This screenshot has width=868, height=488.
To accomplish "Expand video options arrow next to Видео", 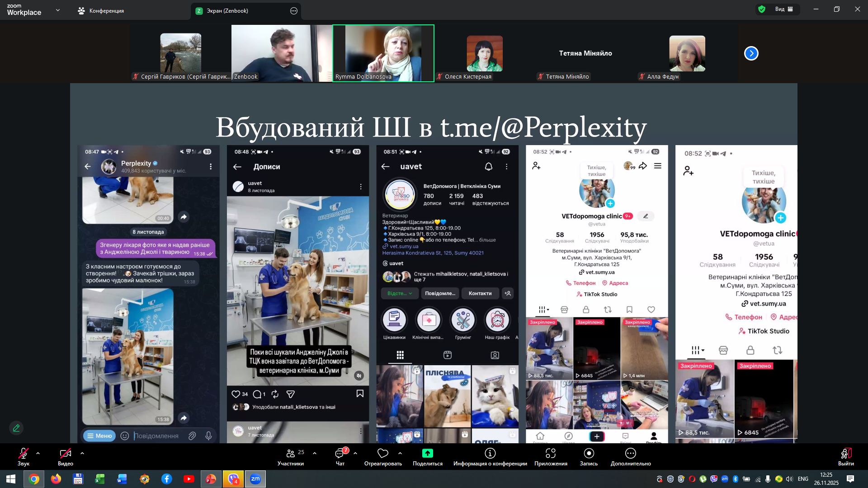I will pyautogui.click(x=82, y=453).
